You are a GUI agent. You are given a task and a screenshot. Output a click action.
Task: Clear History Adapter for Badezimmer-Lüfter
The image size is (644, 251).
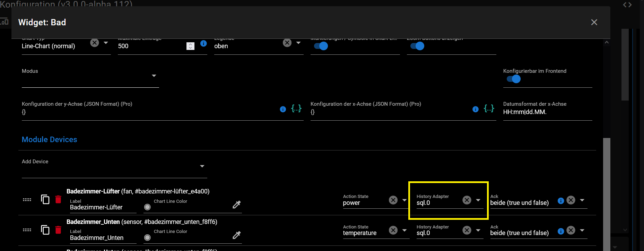(467, 200)
